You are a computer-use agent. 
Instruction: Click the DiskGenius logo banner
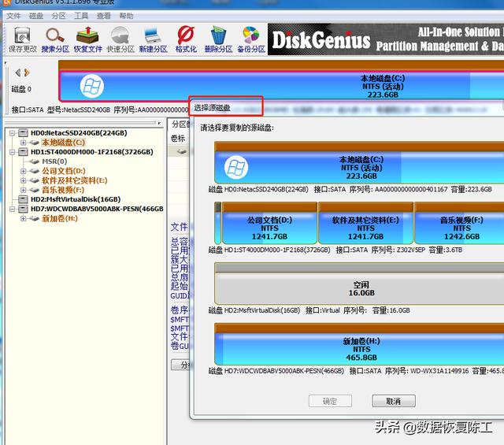click(x=386, y=39)
